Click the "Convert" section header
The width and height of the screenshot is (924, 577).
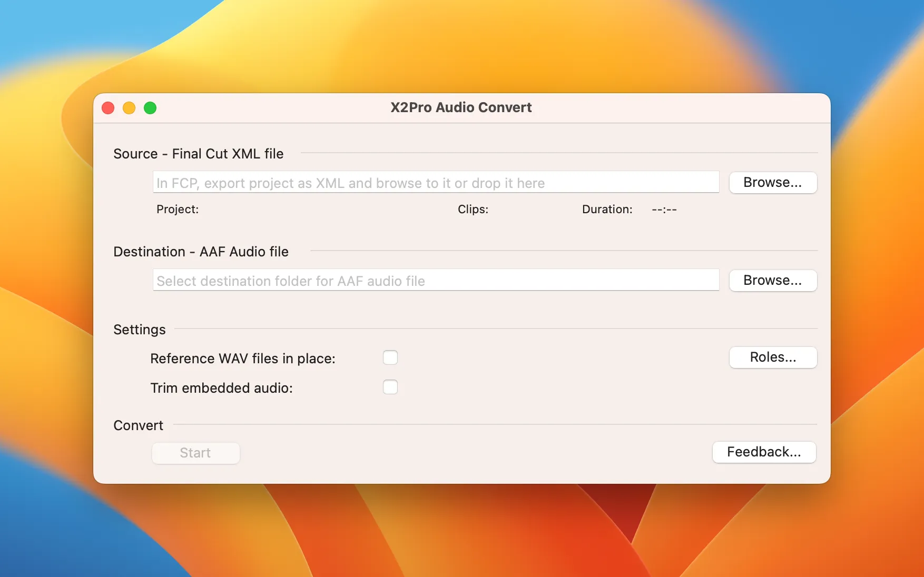coord(137,425)
